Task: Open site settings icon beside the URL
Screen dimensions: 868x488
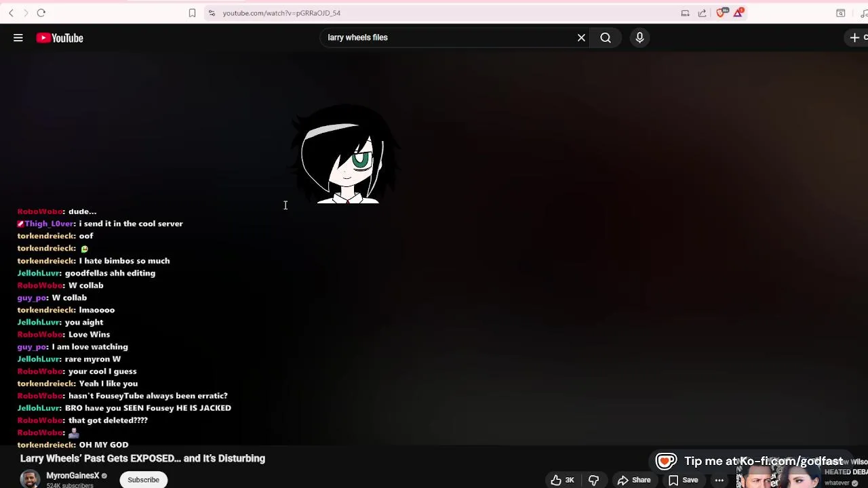Action: (212, 13)
